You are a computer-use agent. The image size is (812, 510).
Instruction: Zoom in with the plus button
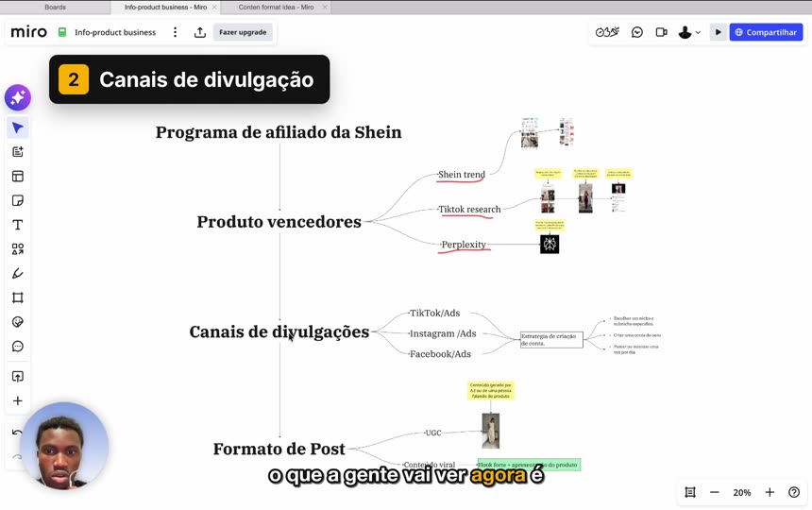click(770, 492)
